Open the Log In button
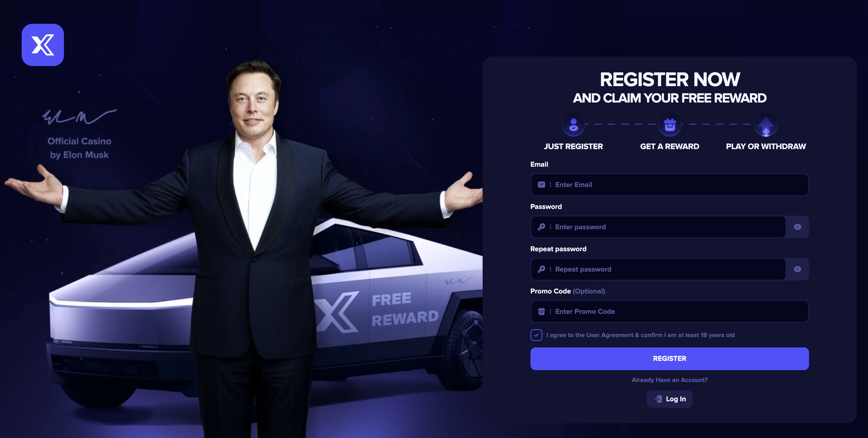This screenshot has height=438, width=868. [x=670, y=399]
